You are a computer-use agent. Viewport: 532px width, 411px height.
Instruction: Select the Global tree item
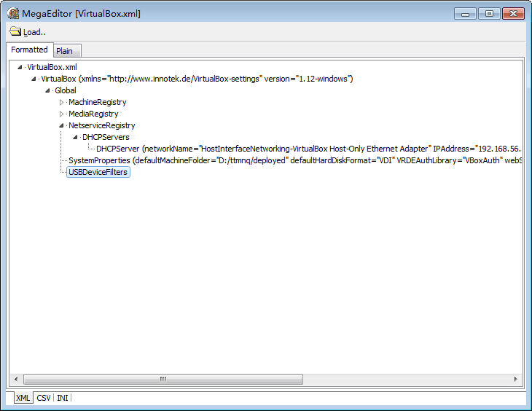click(x=66, y=90)
